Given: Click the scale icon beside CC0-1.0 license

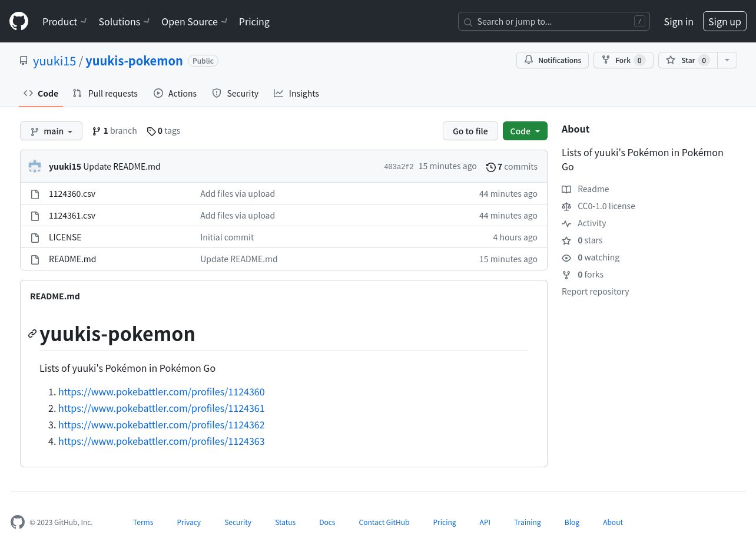Looking at the screenshot, I should tap(566, 206).
